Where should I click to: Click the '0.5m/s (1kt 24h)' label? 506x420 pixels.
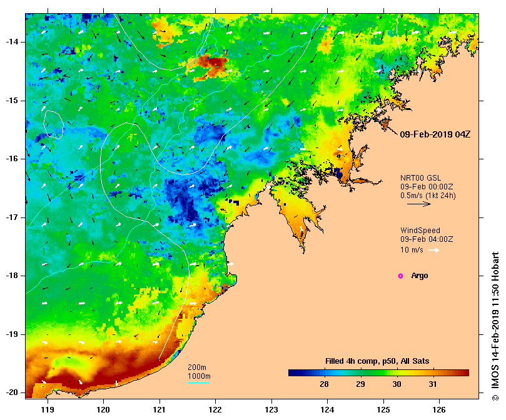[428, 196]
